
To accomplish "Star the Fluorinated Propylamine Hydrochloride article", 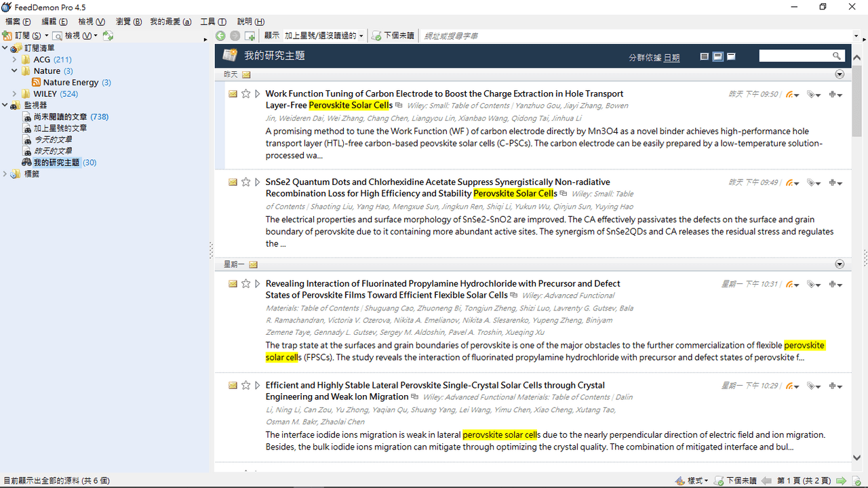I will [x=246, y=284].
